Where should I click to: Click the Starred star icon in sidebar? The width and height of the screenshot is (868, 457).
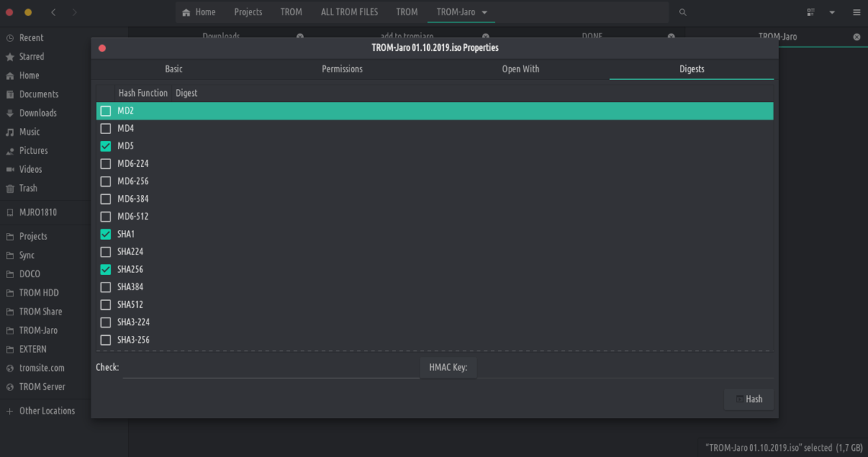(10, 57)
